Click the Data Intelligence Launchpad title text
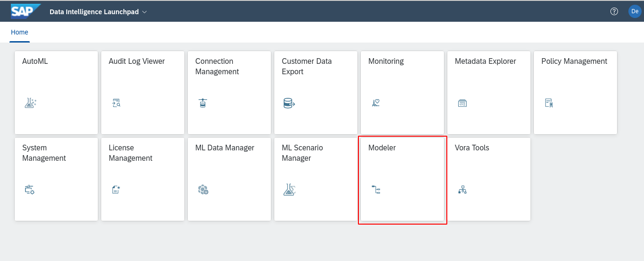 94,12
